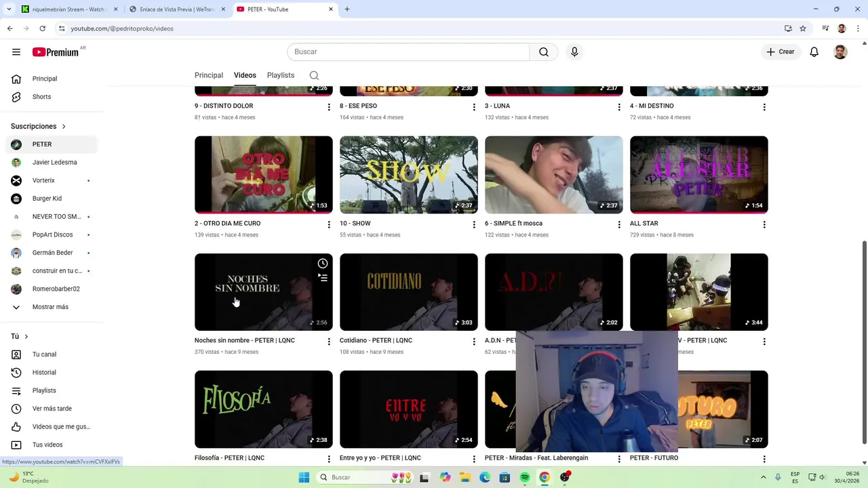Open options for Noches sin nombre video
The height and width of the screenshot is (488, 868).
pyautogui.click(x=329, y=342)
